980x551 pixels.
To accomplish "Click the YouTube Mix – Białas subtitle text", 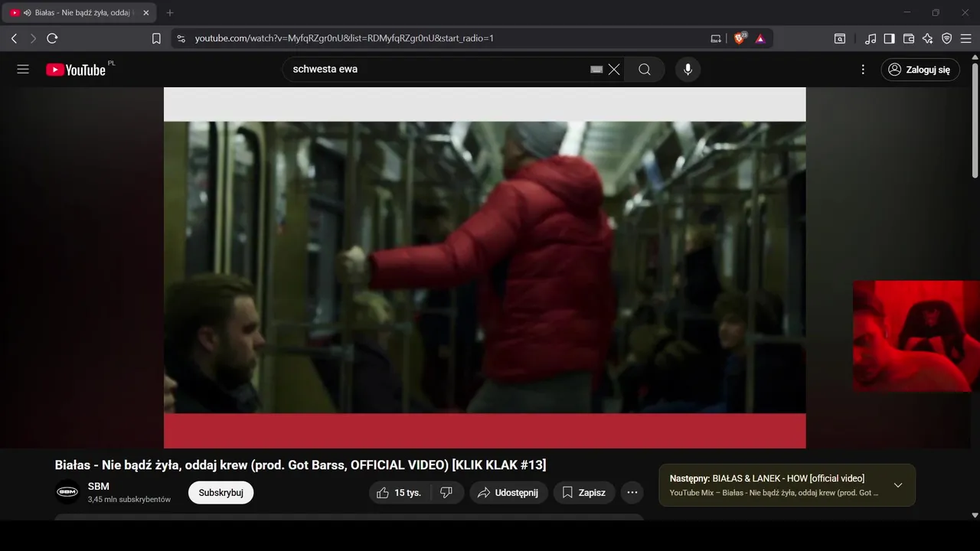I will pos(774,493).
